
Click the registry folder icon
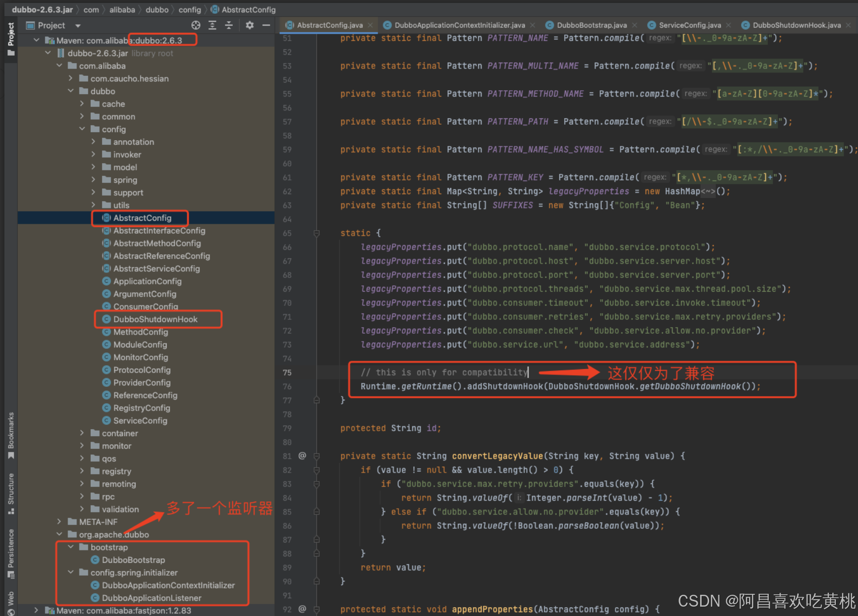point(95,471)
